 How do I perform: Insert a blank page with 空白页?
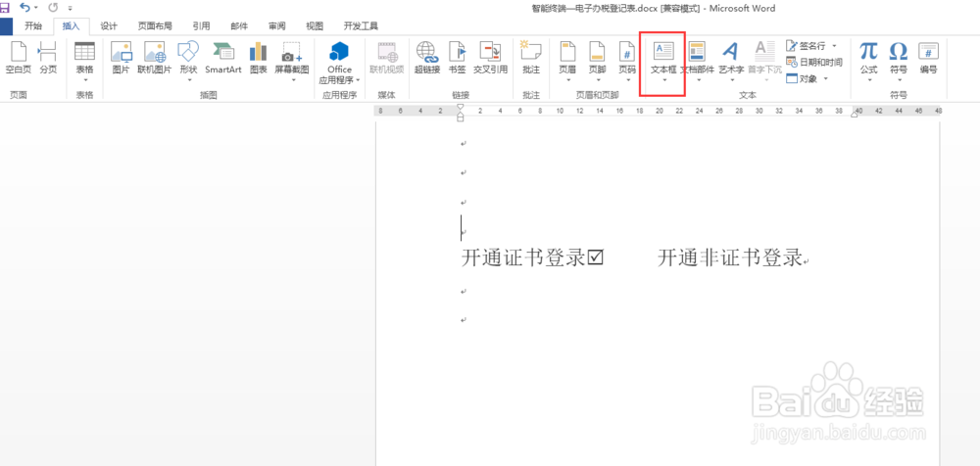point(18,59)
